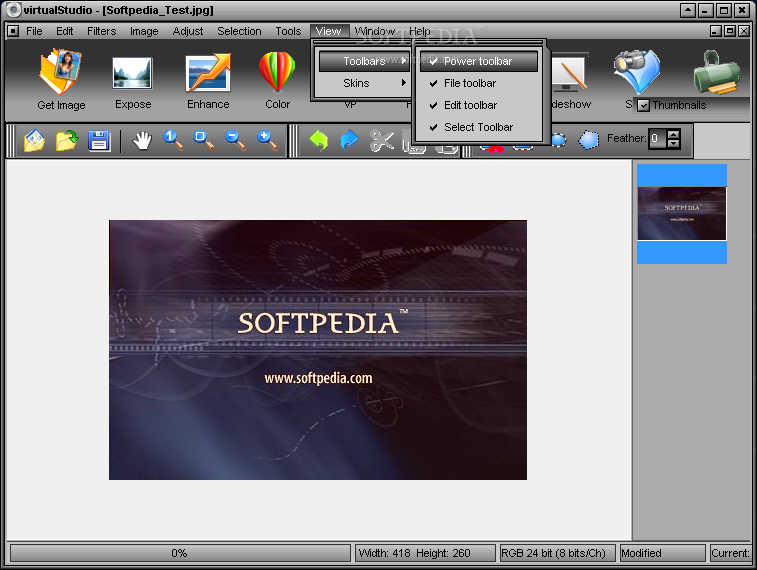Expand the Skins submenu
Image resolution: width=757 pixels, height=570 pixels.
364,83
